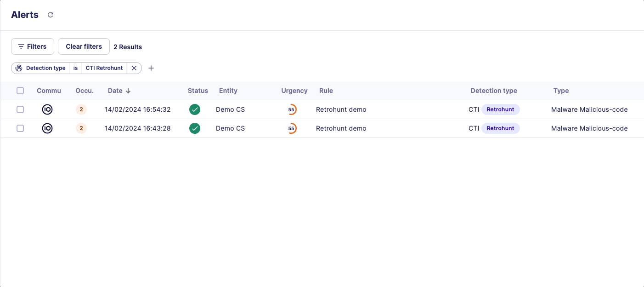Toggle the select-all checkbox in table header

pyautogui.click(x=20, y=91)
